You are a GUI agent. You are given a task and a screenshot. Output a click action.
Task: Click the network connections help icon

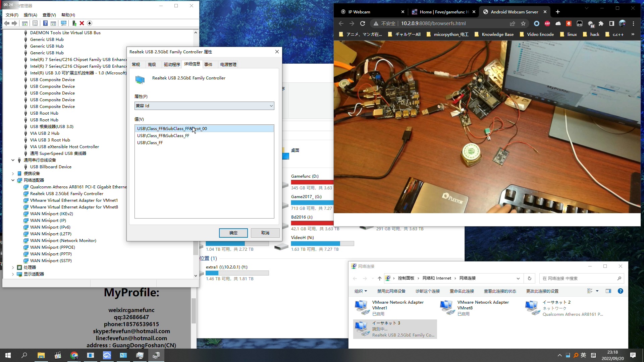tap(621, 291)
